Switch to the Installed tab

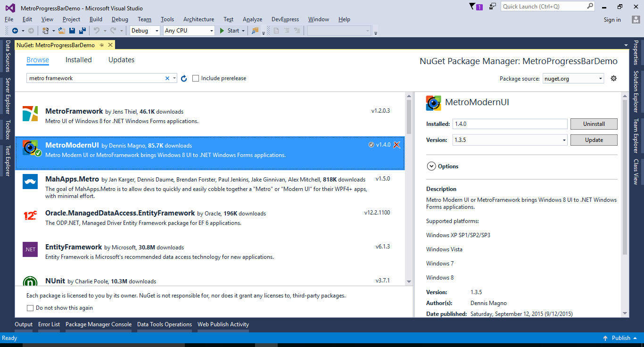click(79, 60)
